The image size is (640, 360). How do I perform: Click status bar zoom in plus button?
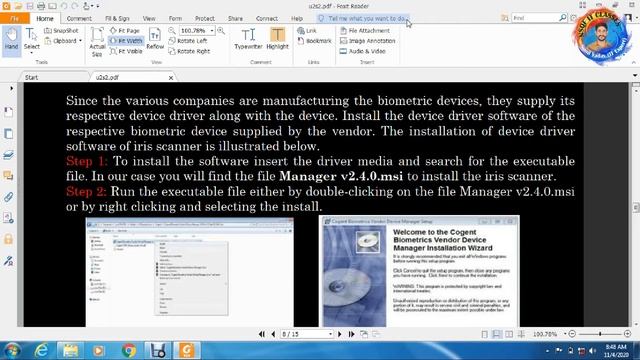pyautogui.click(x=628, y=334)
